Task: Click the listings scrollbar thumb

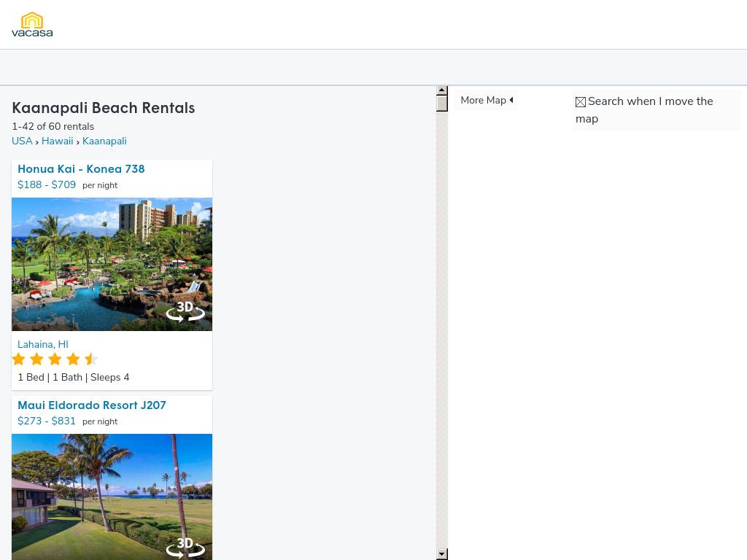Action: (x=442, y=104)
